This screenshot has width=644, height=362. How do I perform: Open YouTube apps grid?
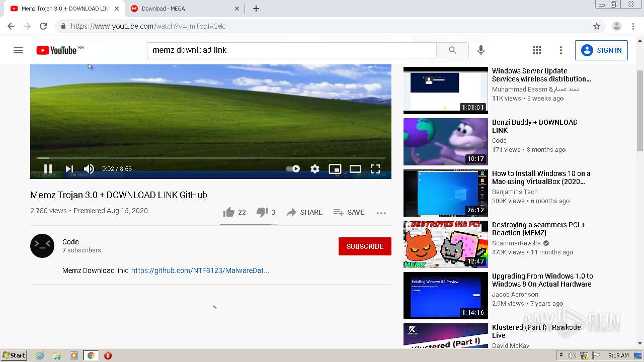point(537,50)
